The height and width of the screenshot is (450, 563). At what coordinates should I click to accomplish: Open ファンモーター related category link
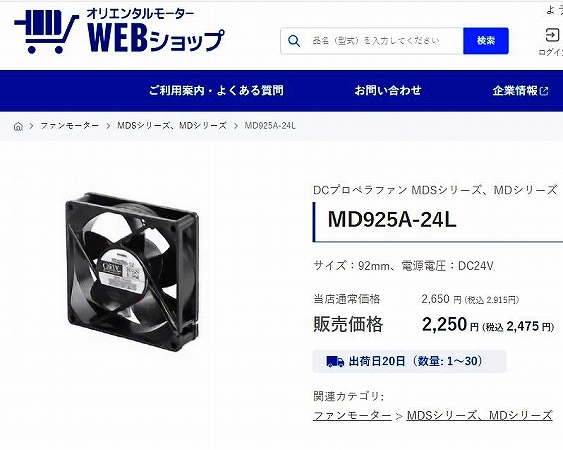point(352,416)
